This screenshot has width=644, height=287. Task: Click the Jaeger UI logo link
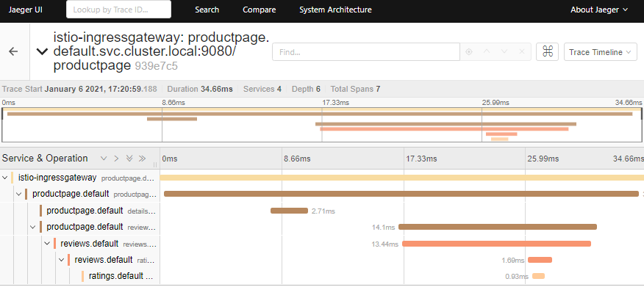click(25, 10)
